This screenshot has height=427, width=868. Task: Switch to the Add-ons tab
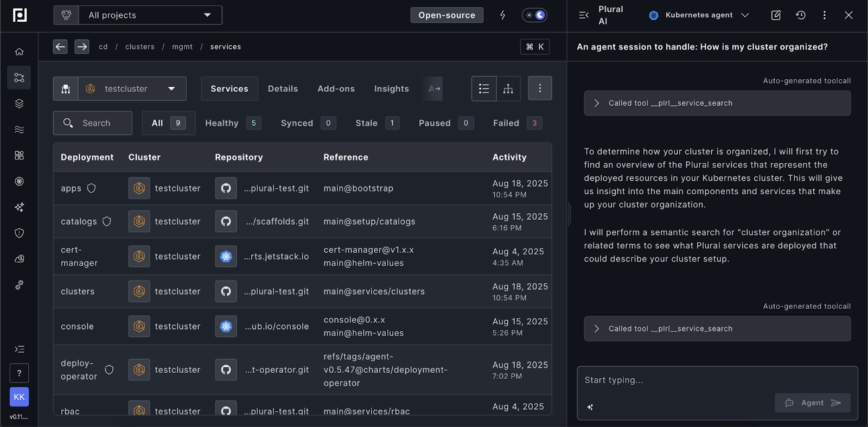pos(336,88)
